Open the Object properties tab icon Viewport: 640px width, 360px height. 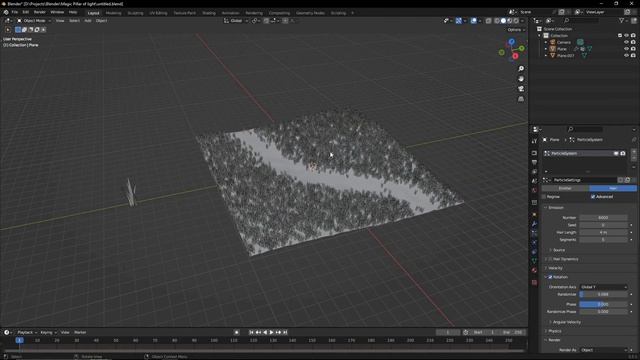point(534,215)
